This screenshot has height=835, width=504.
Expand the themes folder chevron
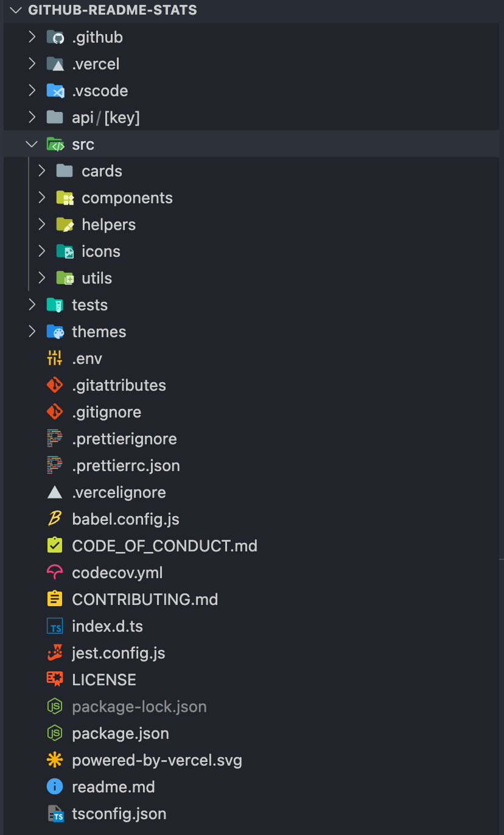coord(32,332)
